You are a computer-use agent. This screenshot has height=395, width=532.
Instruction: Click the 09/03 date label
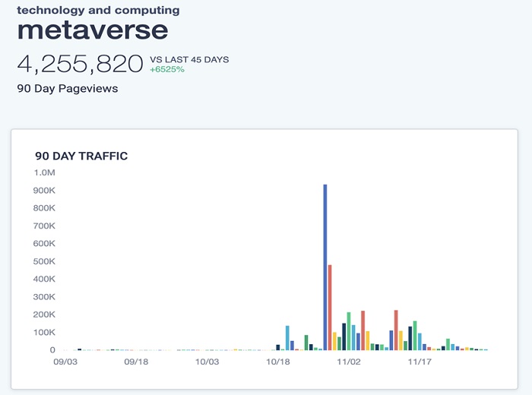point(65,362)
